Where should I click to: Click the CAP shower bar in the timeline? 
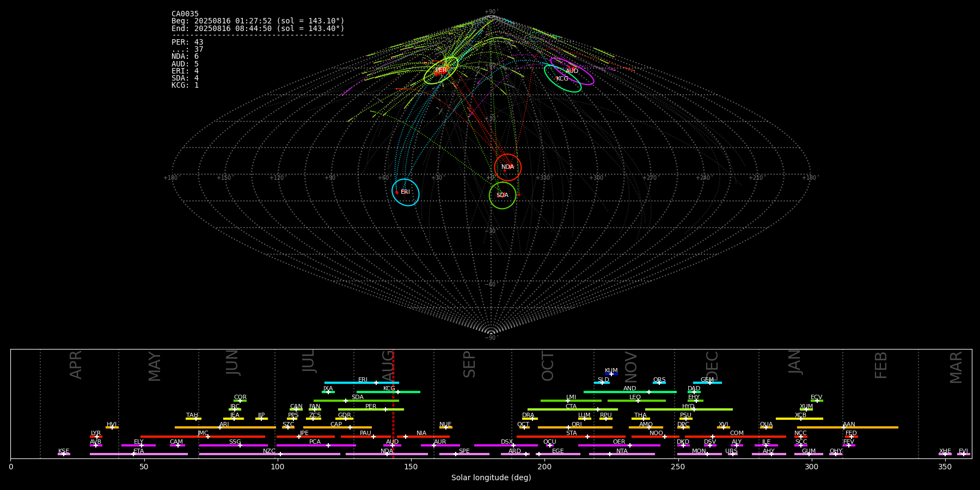338,427
